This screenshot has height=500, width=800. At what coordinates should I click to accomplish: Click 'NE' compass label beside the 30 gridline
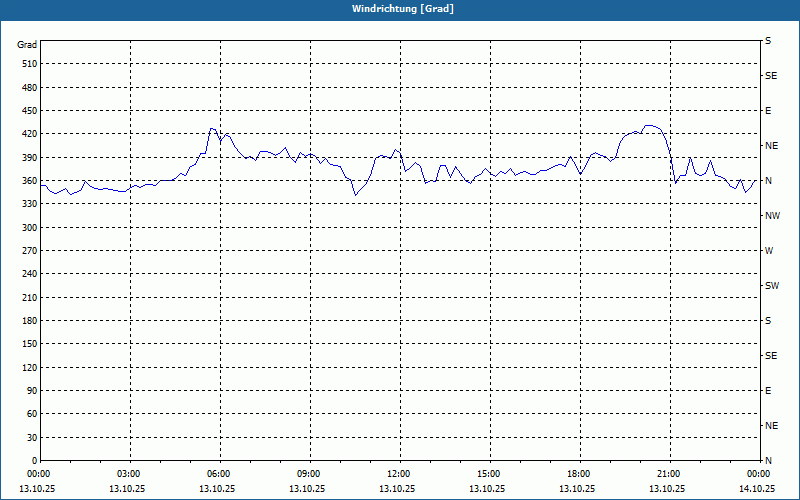pyautogui.click(x=772, y=426)
